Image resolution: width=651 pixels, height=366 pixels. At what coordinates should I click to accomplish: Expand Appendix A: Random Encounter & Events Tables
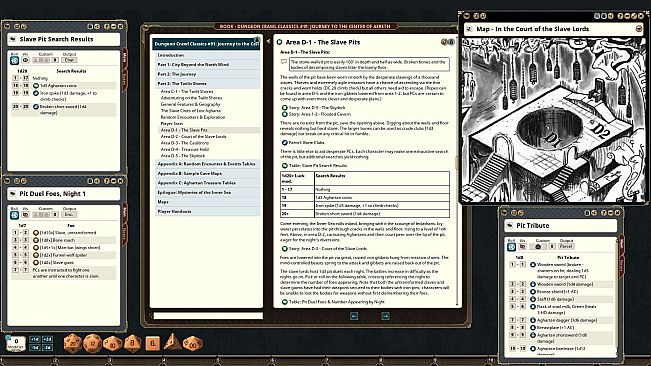click(x=208, y=164)
